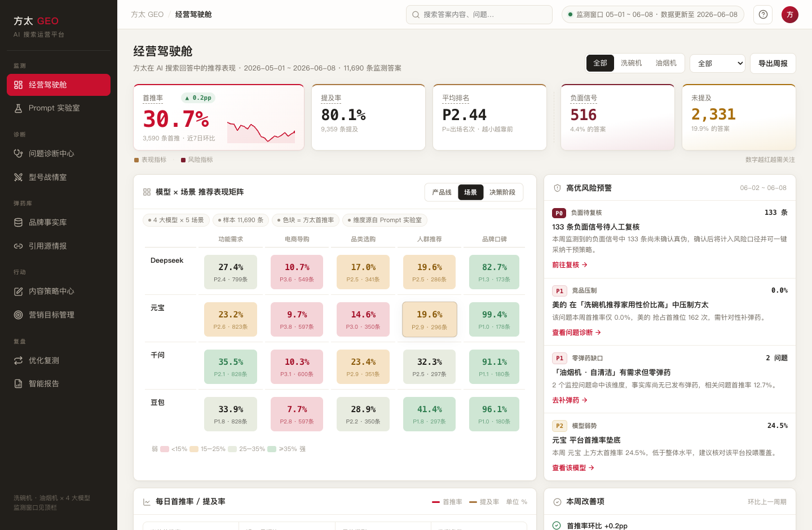Viewport: 812px width, 530px height.
Task: Click the check icon next to 首推率环比
Action: pos(557,525)
